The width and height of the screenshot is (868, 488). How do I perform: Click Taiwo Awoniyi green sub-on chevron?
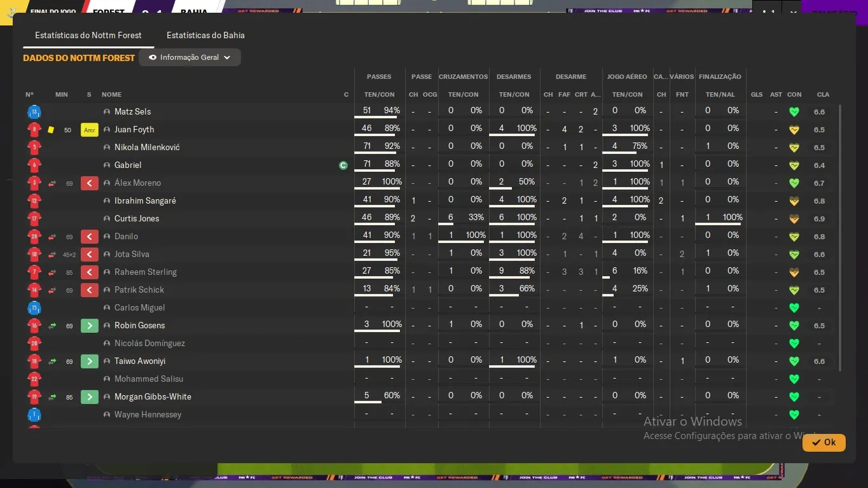(90, 361)
